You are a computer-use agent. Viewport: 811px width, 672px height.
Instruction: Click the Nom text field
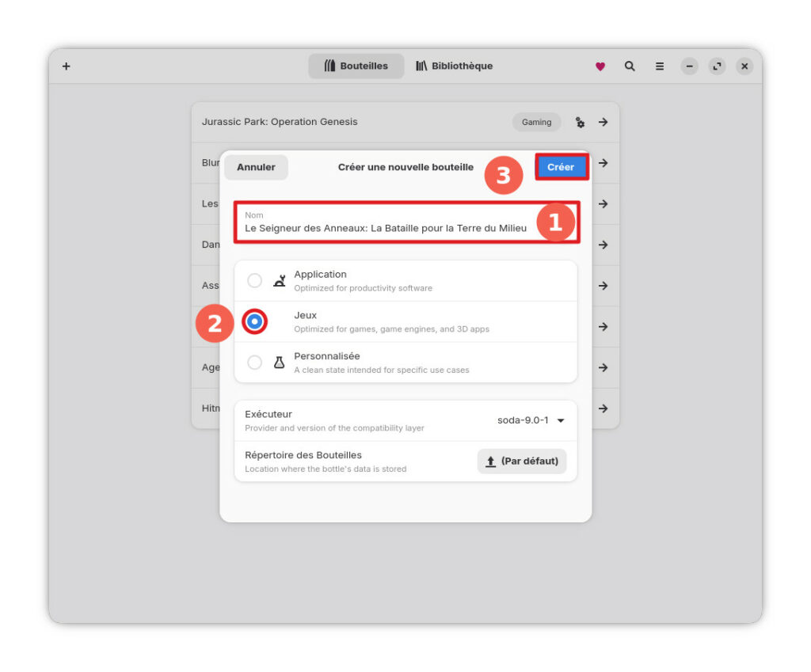coord(388,222)
